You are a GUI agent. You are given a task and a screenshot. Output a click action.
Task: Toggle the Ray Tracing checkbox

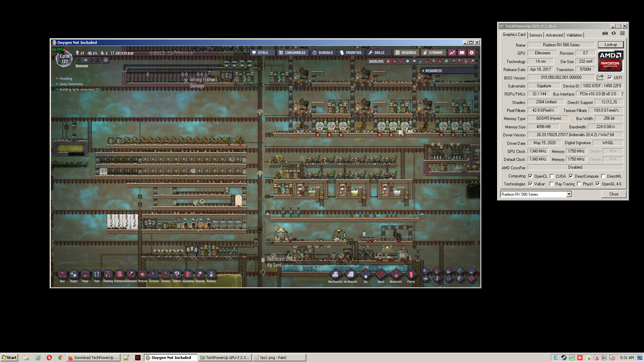[551, 184]
